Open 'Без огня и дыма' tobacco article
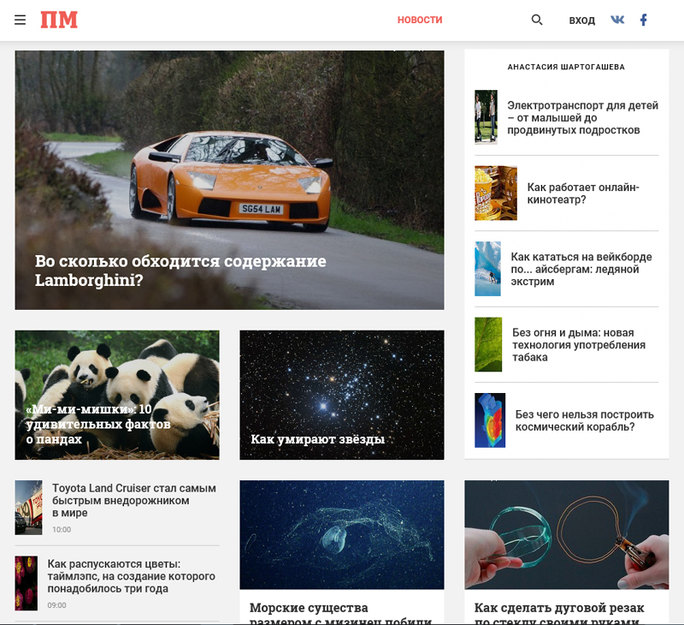This screenshot has width=684, height=625. (579, 345)
